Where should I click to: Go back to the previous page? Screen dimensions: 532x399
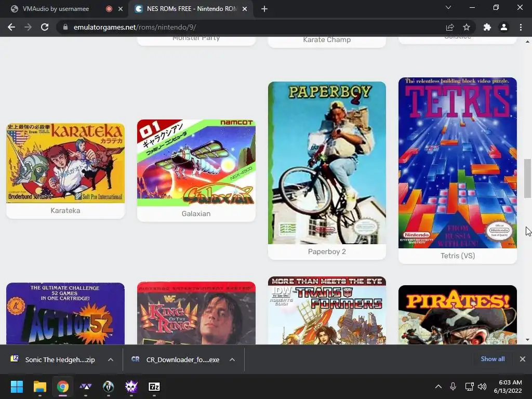point(11,27)
